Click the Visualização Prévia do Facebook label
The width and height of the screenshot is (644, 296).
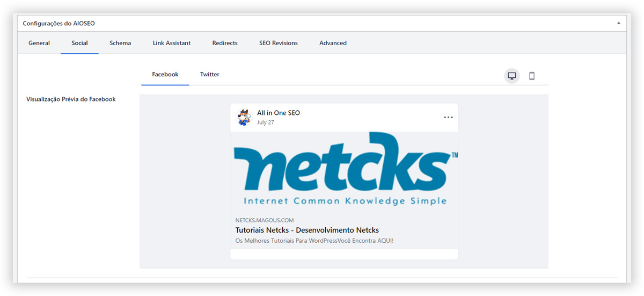(x=71, y=99)
